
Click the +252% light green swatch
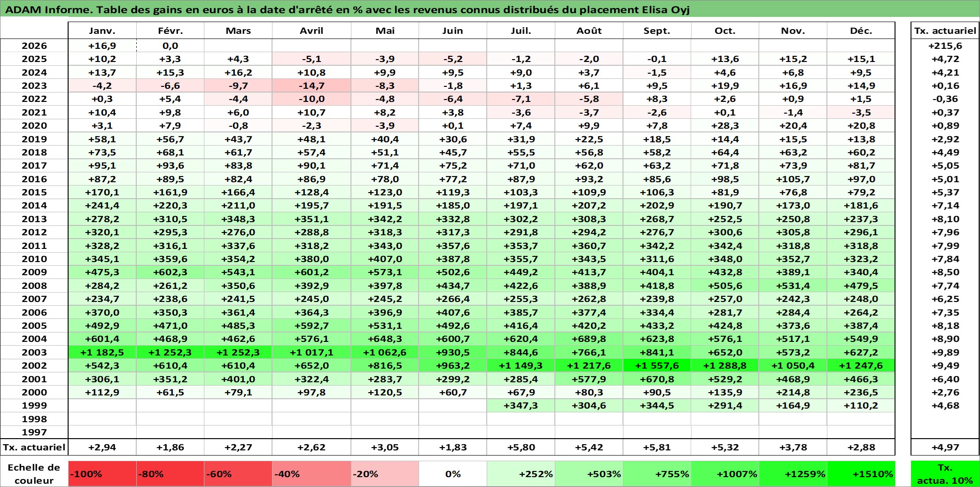pyautogui.click(x=521, y=474)
